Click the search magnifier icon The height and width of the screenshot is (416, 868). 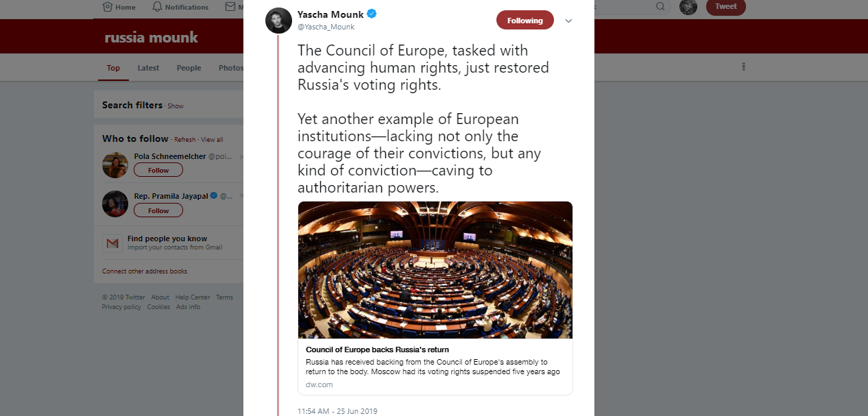tap(660, 7)
